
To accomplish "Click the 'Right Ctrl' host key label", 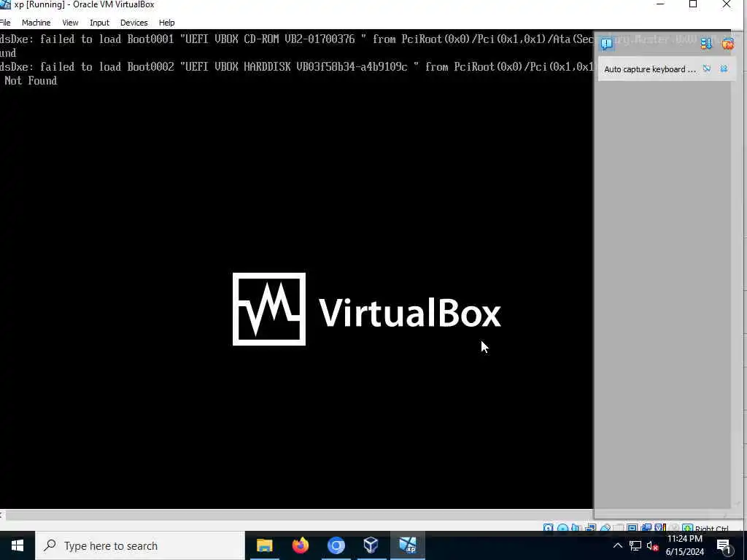I will click(712, 529).
